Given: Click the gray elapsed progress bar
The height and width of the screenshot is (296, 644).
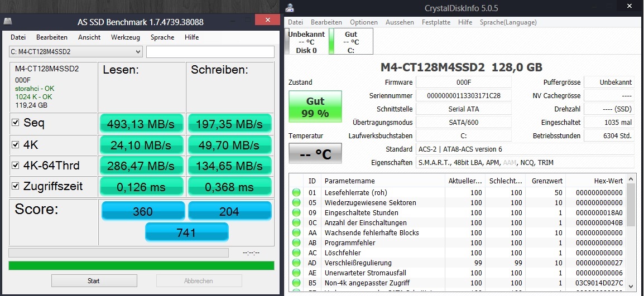Looking at the screenshot, I should coord(118,253).
